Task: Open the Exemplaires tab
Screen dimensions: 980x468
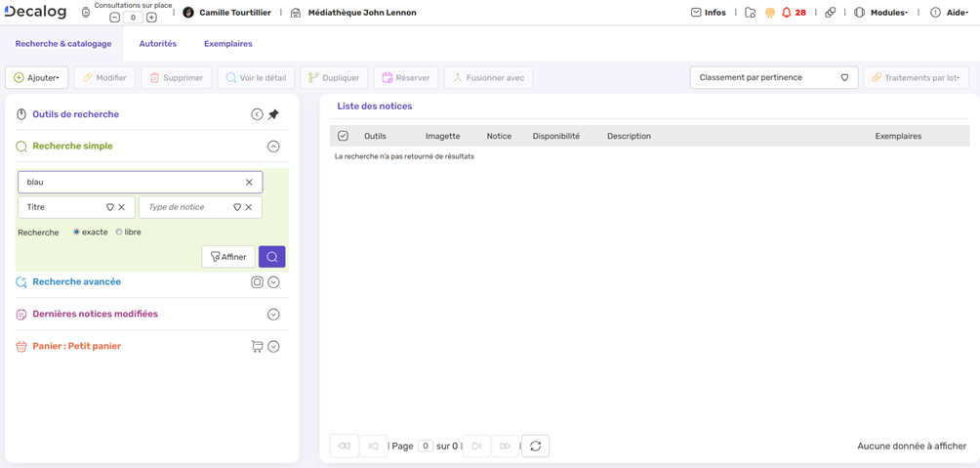Action: (x=227, y=44)
